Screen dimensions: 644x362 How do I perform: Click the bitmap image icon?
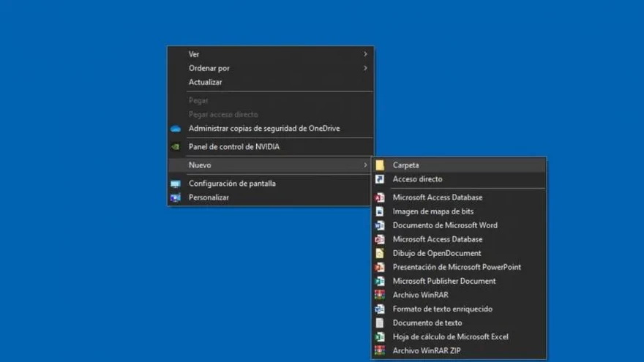click(x=380, y=211)
